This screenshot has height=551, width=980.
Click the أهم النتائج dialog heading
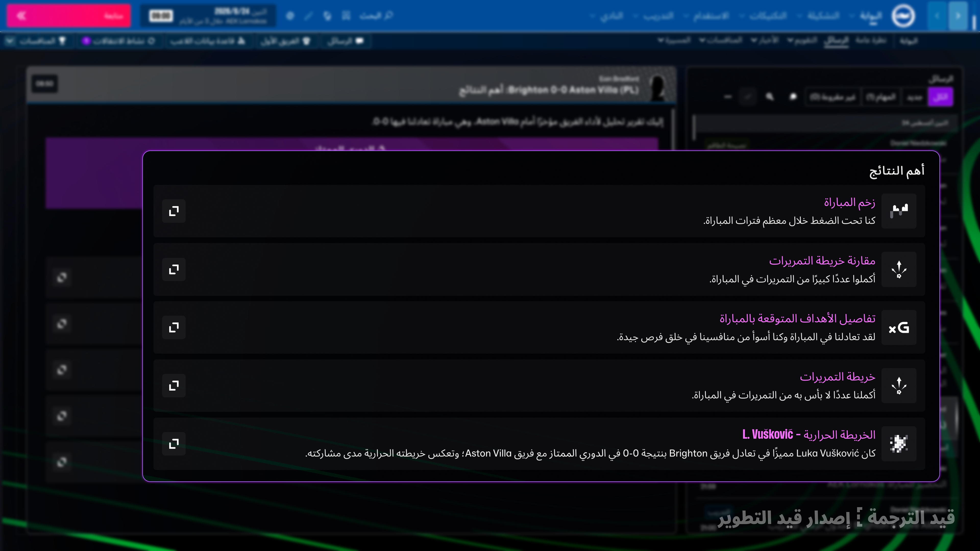(897, 171)
